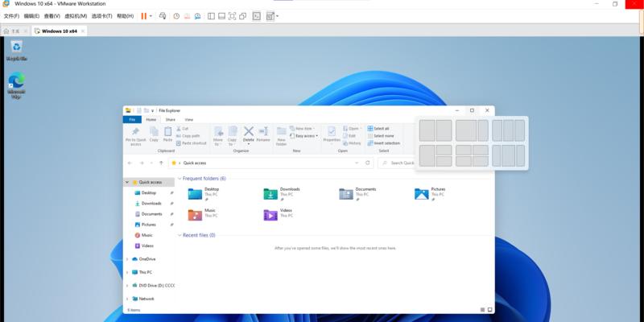The height and width of the screenshot is (322, 644).
Task: Open the New item dropdown
Action: coord(301,129)
